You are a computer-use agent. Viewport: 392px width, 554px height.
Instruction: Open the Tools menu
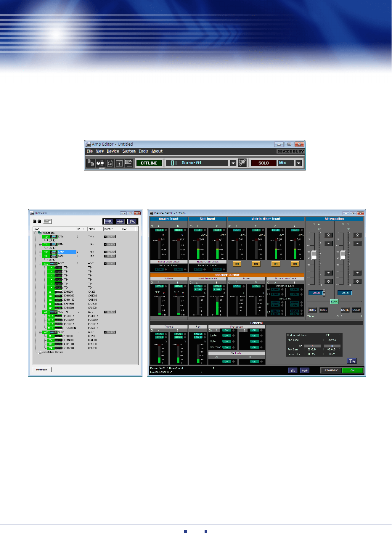click(x=143, y=151)
